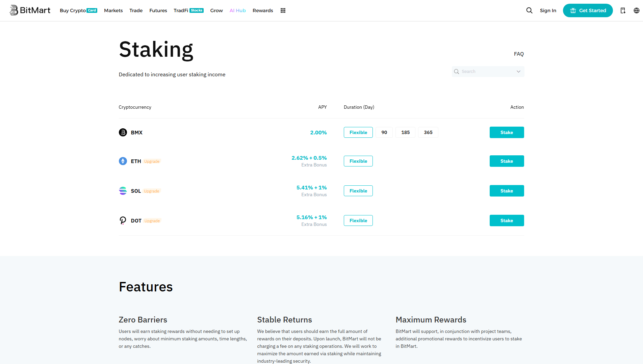Click the DOT coin icon
643x364 pixels.
123,220
